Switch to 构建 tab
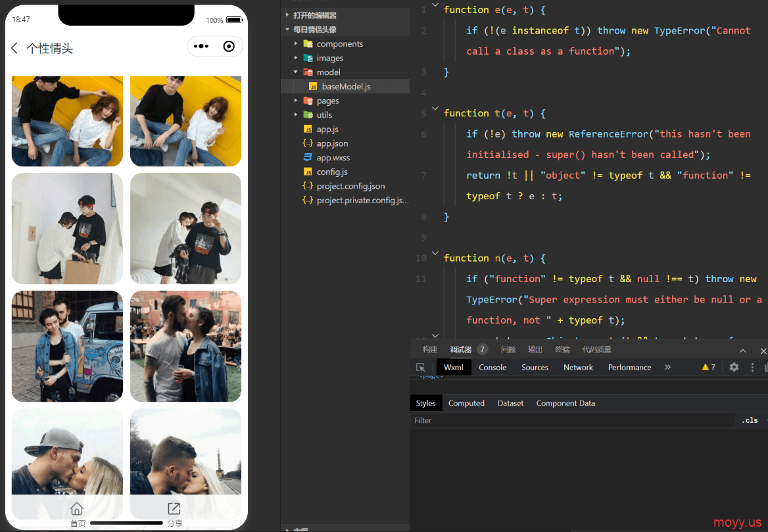Viewport: 768px width, 532px height. (429, 349)
